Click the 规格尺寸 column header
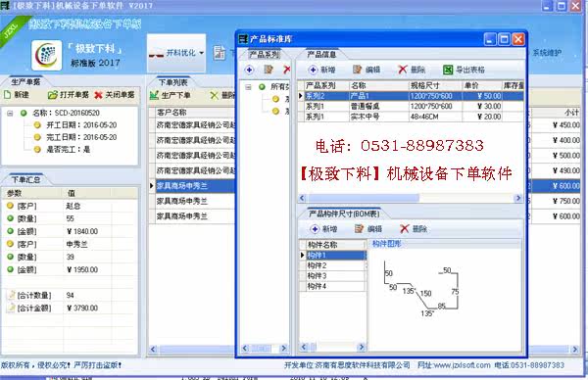Viewport: 588px width, 380px height. click(435, 85)
